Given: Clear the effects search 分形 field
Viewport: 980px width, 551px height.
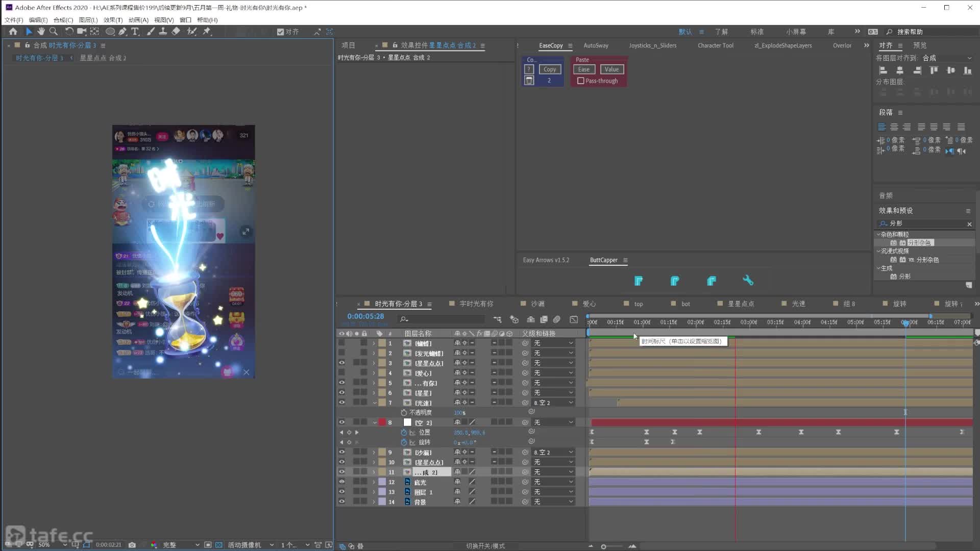Looking at the screenshot, I should pyautogui.click(x=969, y=224).
